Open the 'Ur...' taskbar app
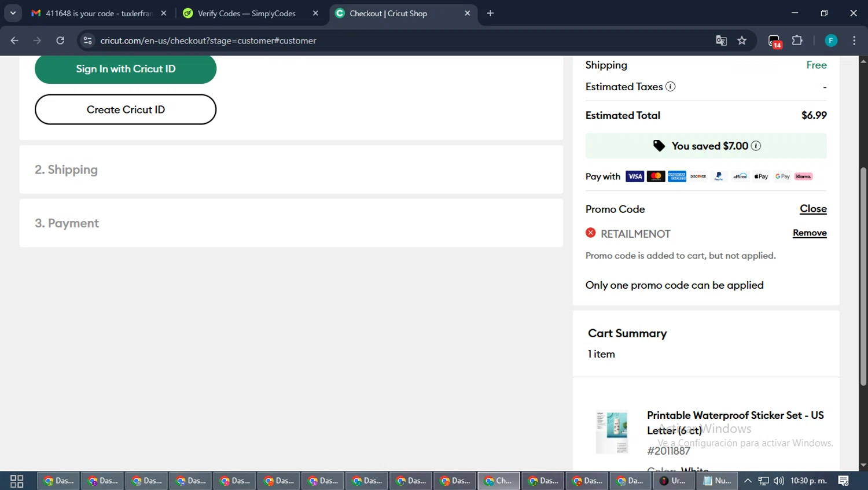The height and width of the screenshot is (490, 868). (674, 481)
